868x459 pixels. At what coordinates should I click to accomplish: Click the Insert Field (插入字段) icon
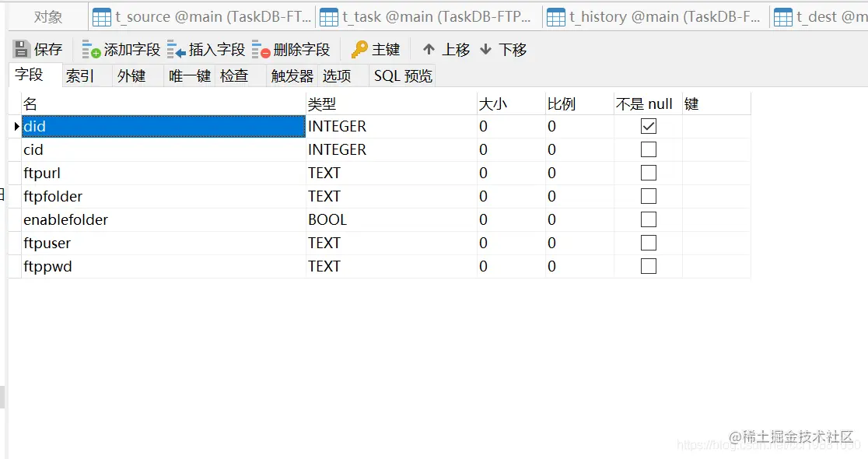pyautogui.click(x=176, y=49)
